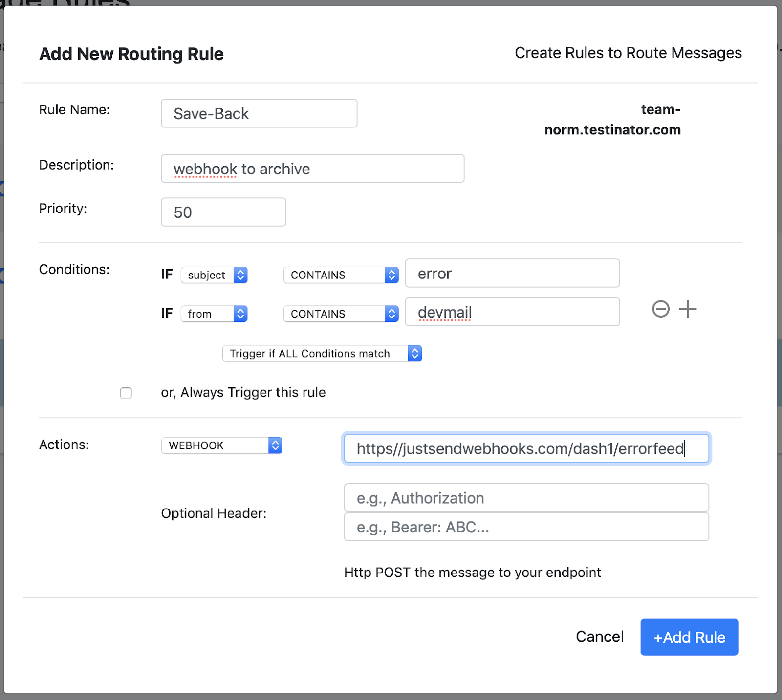Expand the Trigger if ALL Conditions dropdown
The image size is (782, 700).
click(322, 354)
